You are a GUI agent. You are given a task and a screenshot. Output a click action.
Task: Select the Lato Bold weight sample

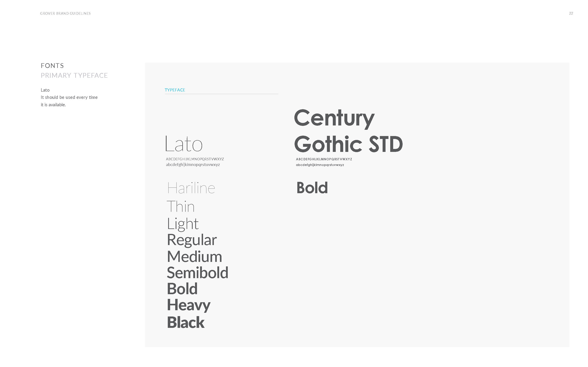click(182, 289)
